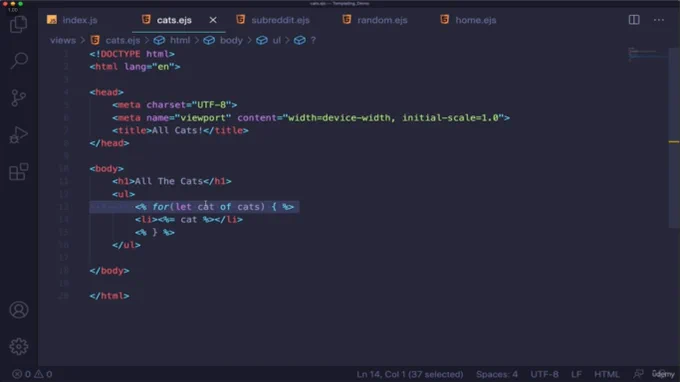Click the body breadcrumb item
Screen dimensions: 680x382
coord(231,40)
